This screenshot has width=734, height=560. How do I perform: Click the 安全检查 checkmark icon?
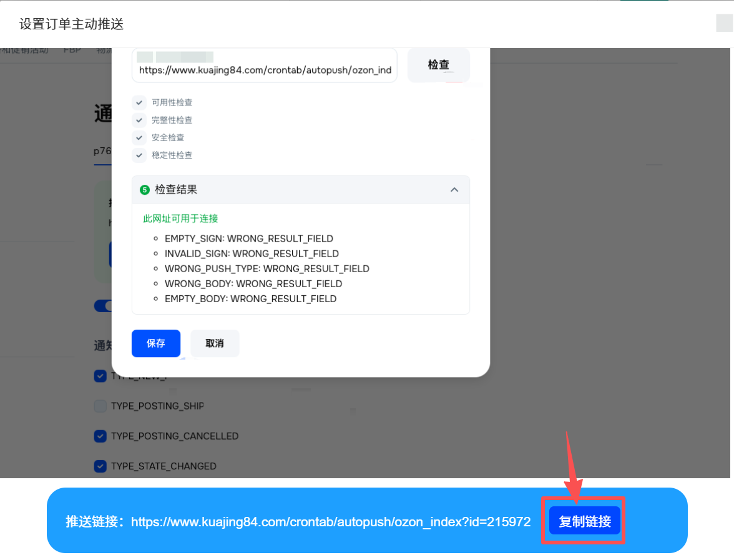(x=140, y=137)
